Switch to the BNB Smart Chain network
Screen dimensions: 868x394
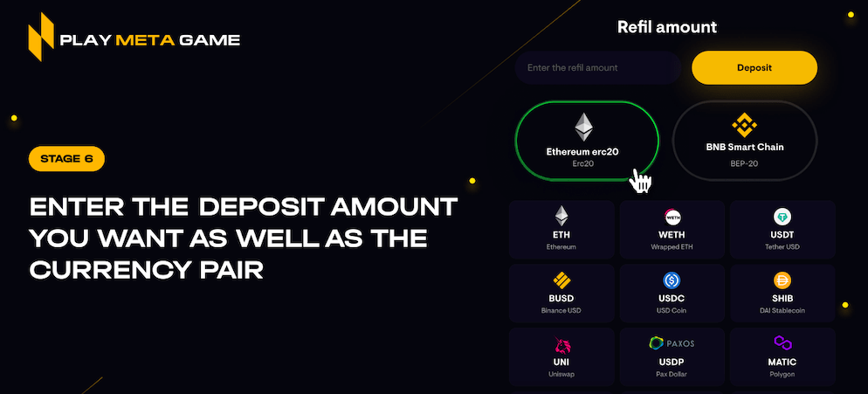coord(745,141)
